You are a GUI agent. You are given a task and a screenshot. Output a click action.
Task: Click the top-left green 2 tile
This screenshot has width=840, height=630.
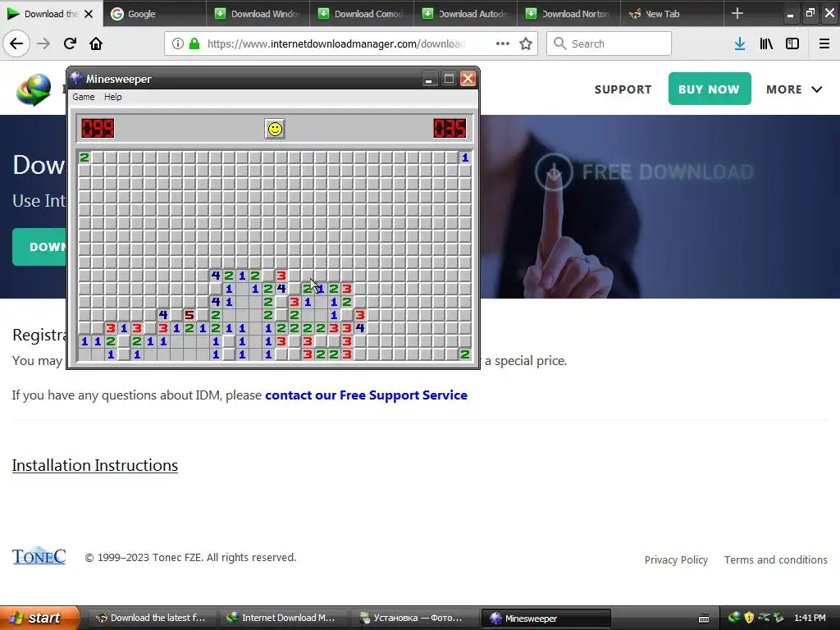click(84, 157)
